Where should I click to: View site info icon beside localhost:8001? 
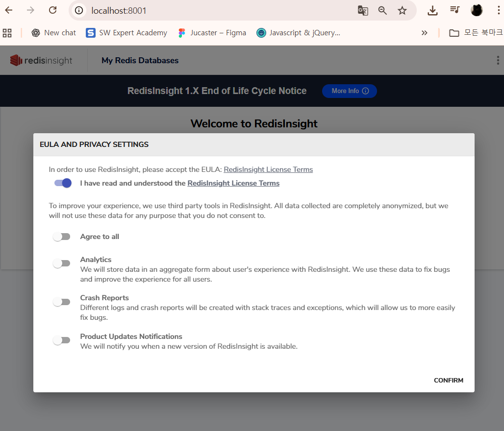pos(79,11)
